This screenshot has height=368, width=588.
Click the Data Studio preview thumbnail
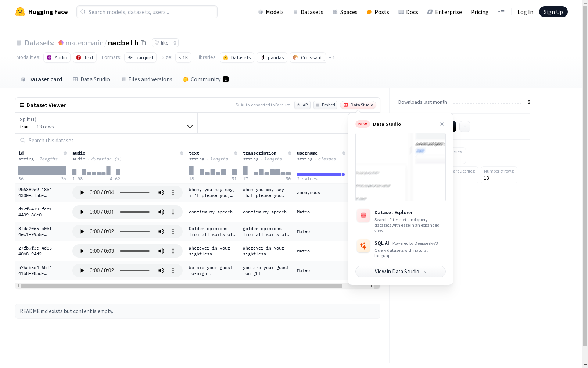pyautogui.click(x=401, y=167)
